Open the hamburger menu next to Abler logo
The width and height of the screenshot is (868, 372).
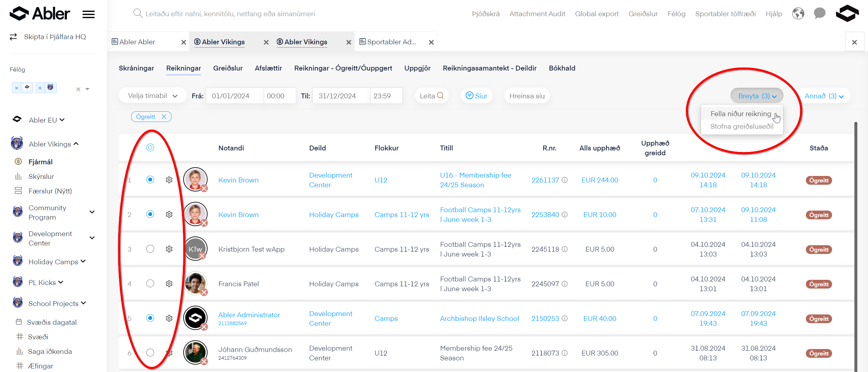point(88,14)
